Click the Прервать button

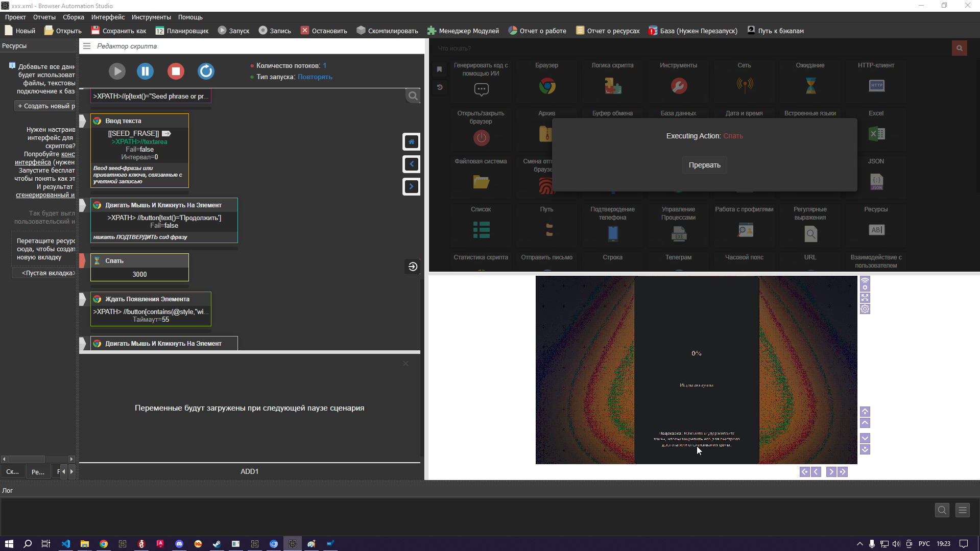tap(704, 165)
